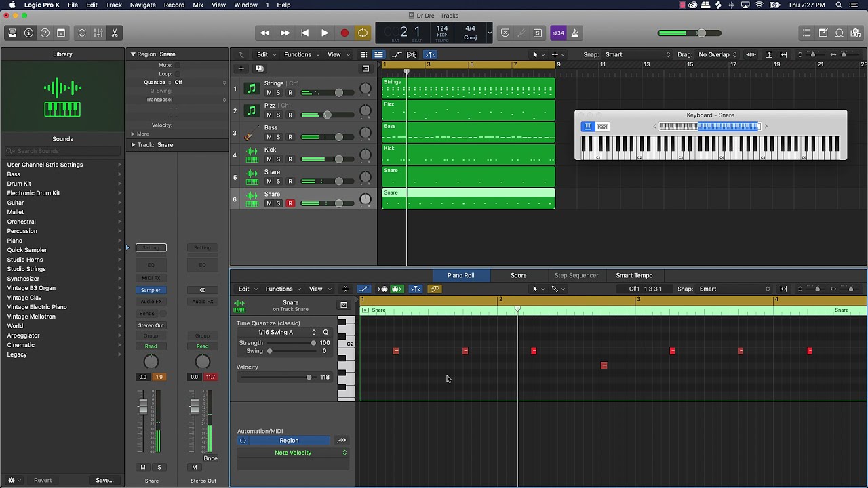Toggle the Inspector info button

[28, 33]
